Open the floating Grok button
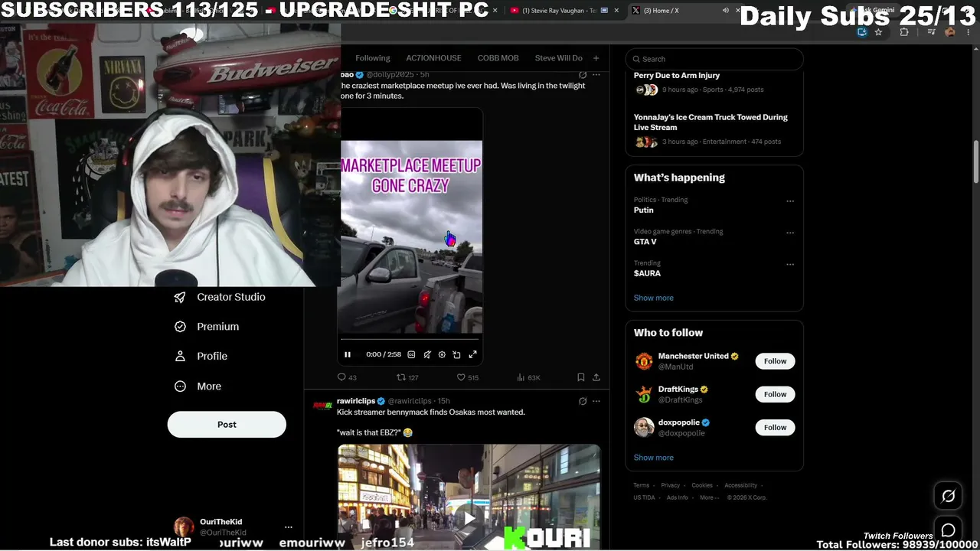The width and height of the screenshot is (980, 551). 948,497
